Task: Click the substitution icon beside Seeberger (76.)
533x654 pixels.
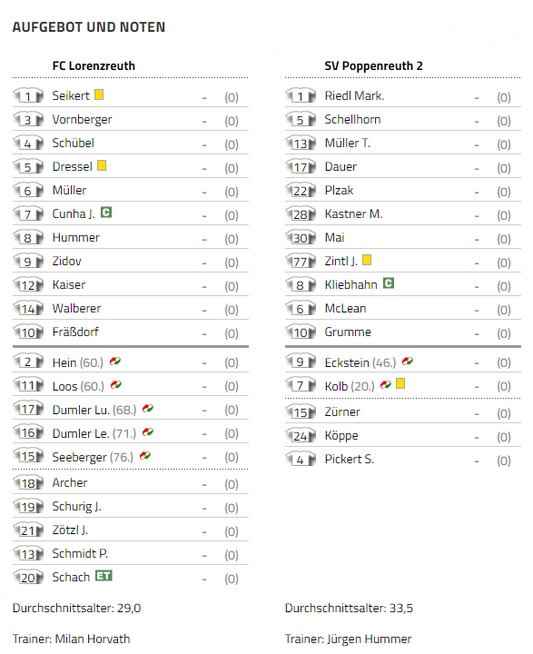Action: coord(145,456)
